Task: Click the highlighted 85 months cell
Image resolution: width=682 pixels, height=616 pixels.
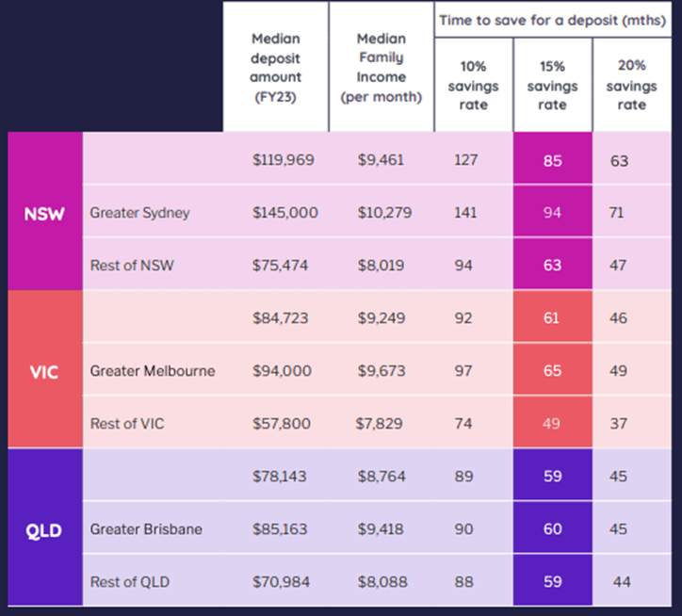Action: point(552,158)
